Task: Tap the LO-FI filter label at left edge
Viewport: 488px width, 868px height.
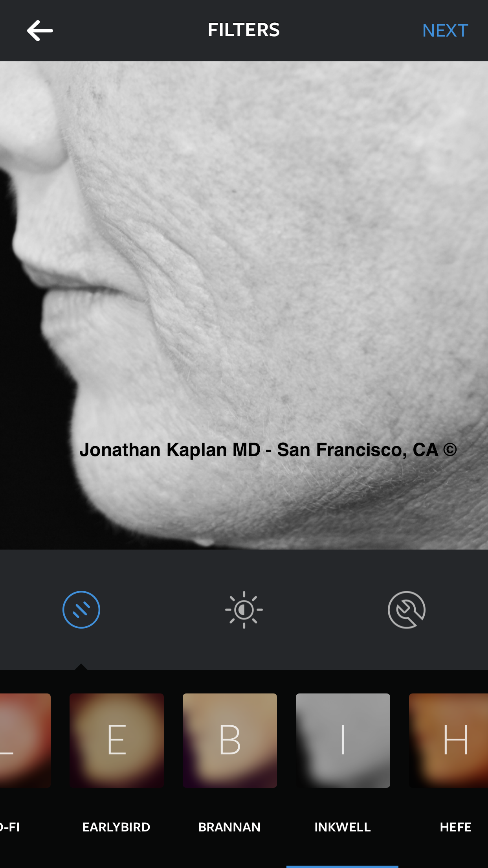Action: 10,827
